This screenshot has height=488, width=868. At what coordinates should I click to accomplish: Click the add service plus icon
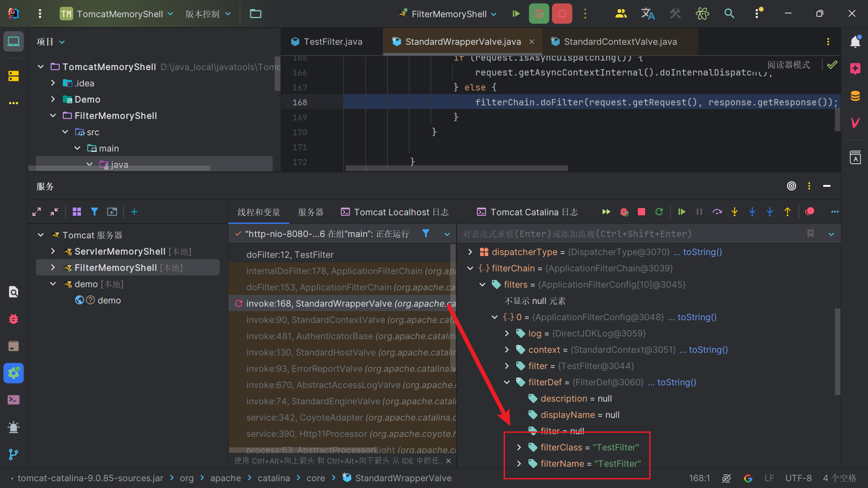[x=134, y=212]
